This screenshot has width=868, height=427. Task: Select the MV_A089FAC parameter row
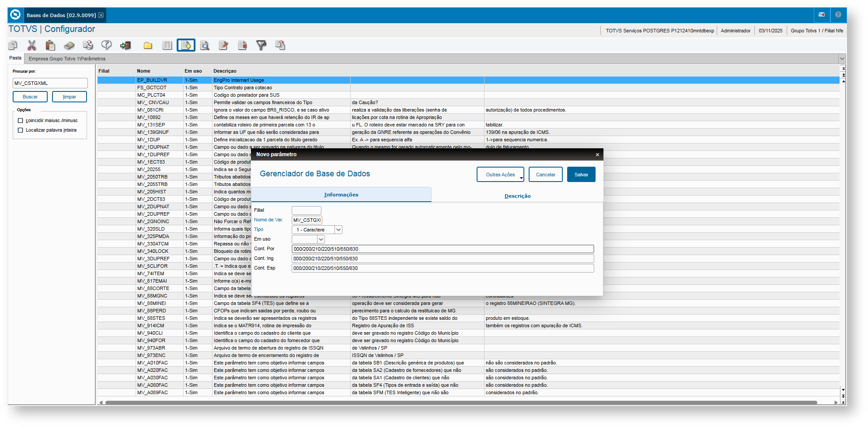[468, 392]
